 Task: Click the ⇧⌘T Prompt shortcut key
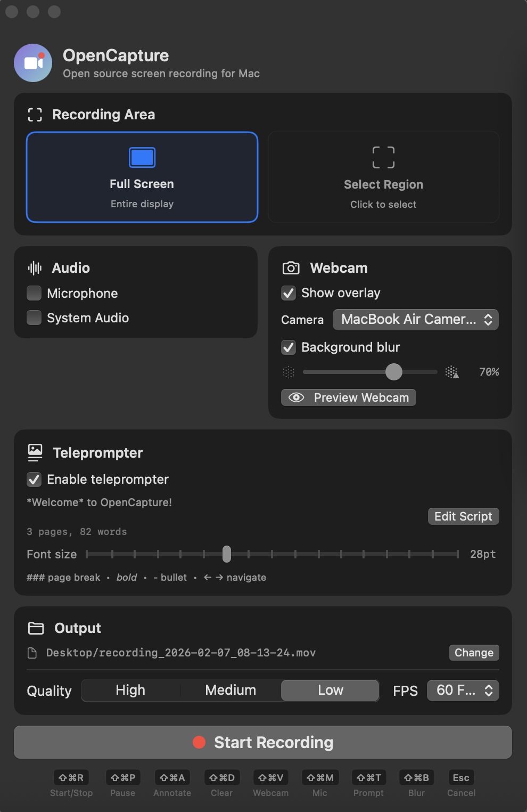368,778
